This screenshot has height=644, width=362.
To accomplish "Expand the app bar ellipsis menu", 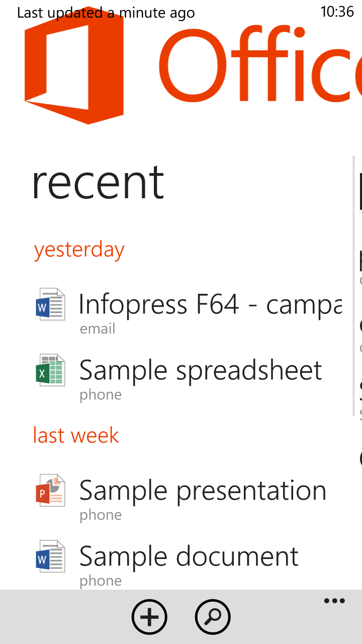I will [334, 601].
